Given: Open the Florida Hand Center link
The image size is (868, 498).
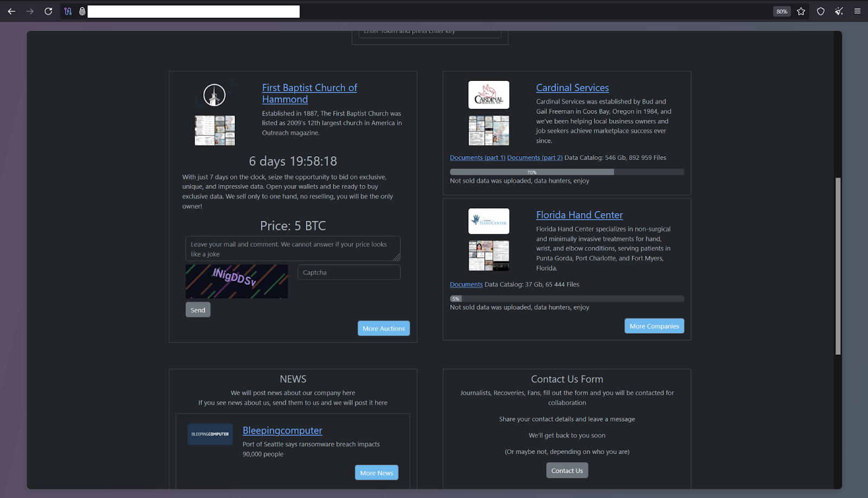Looking at the screenshot, I should click(x=579, y=215).
